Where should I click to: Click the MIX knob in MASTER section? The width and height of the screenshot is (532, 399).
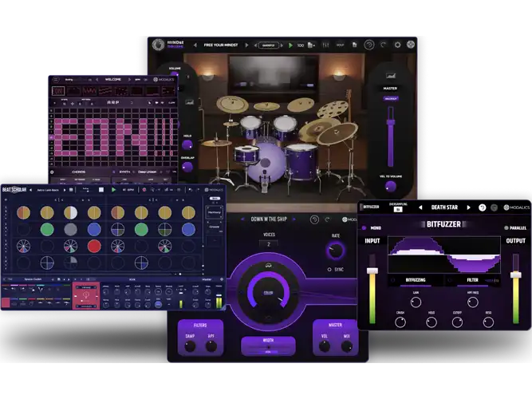[346, 346]
